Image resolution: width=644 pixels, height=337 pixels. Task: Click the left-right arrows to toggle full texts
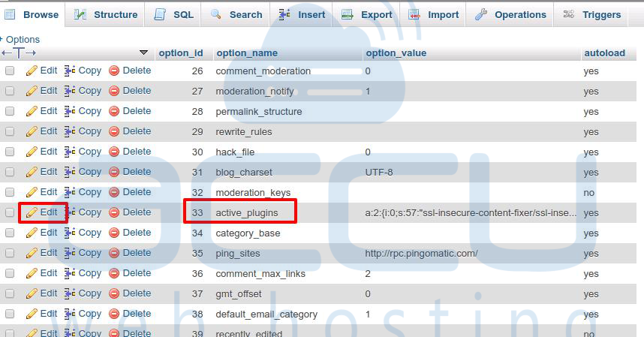point(19,53)
